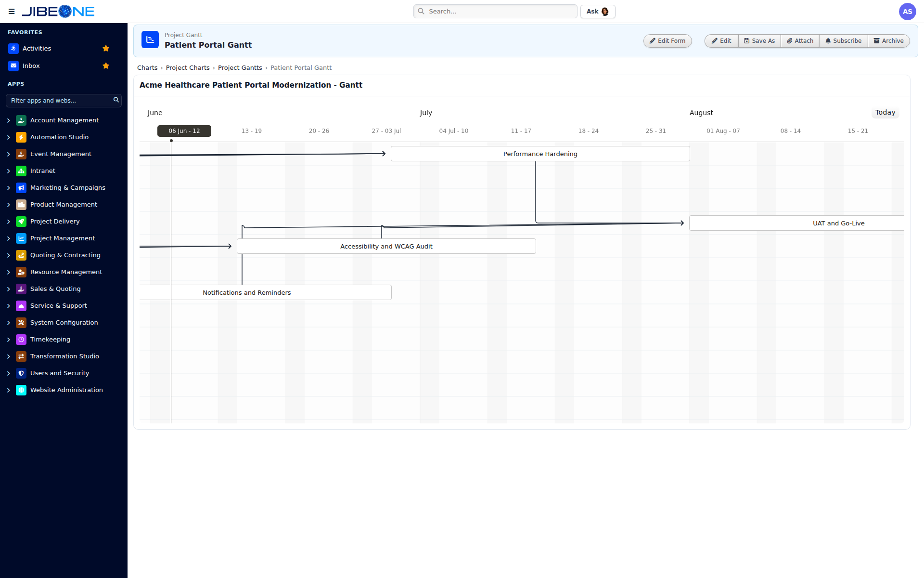Click the Edit button
The image size is (924, 578).
721,41
